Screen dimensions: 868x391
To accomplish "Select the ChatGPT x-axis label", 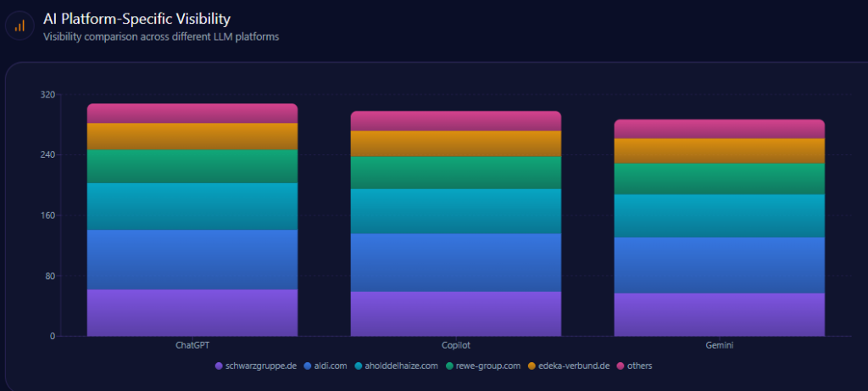I will click(x=192, y=346).
